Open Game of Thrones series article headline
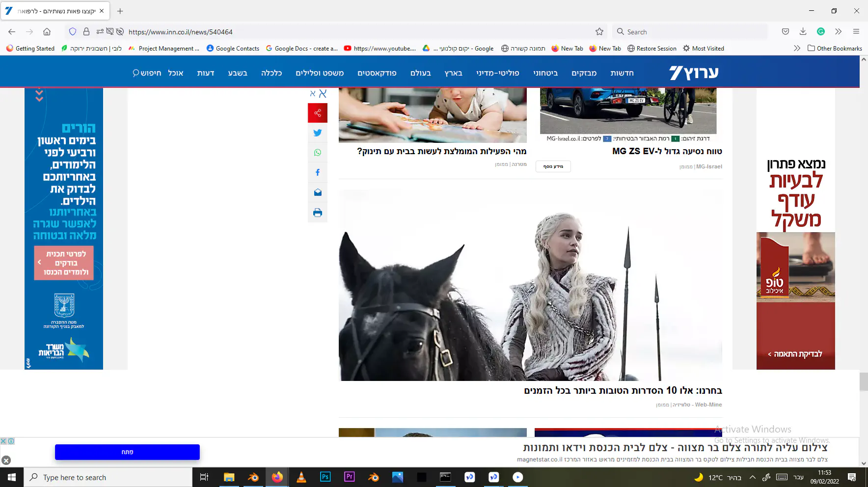Screen dimensions: 868x487 623,391
